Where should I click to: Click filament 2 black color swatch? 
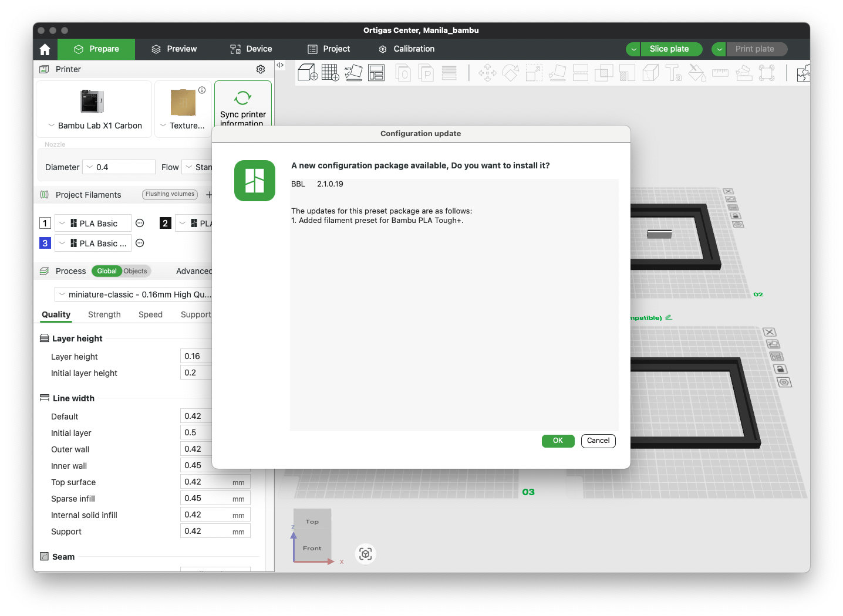(166, 223)
